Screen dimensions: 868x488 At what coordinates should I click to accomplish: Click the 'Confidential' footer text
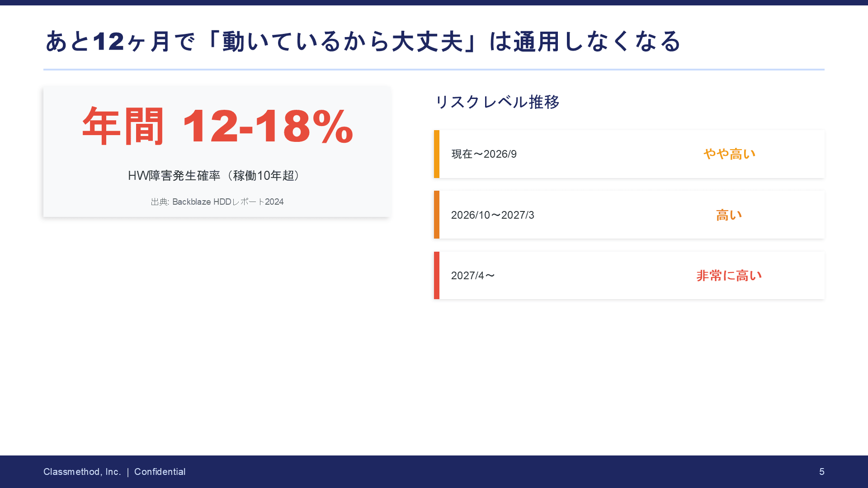pyautogui.click(x=160, y=472)
